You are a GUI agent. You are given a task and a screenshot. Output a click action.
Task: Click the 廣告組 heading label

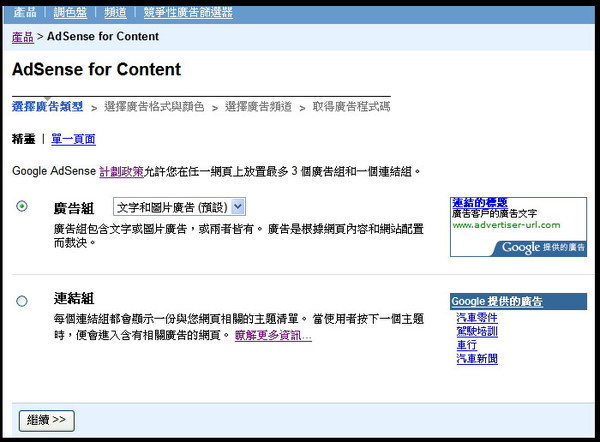click(74, 209)
